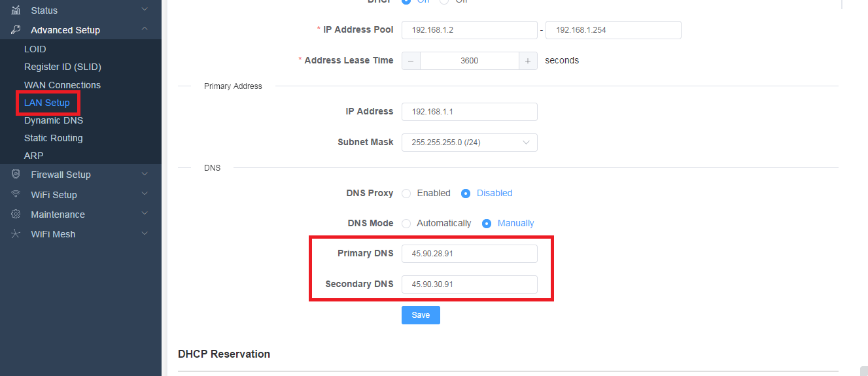Open Dynamic DNS page
The height and width of the screenshot is (376, 868).
(x=54, y=120)
